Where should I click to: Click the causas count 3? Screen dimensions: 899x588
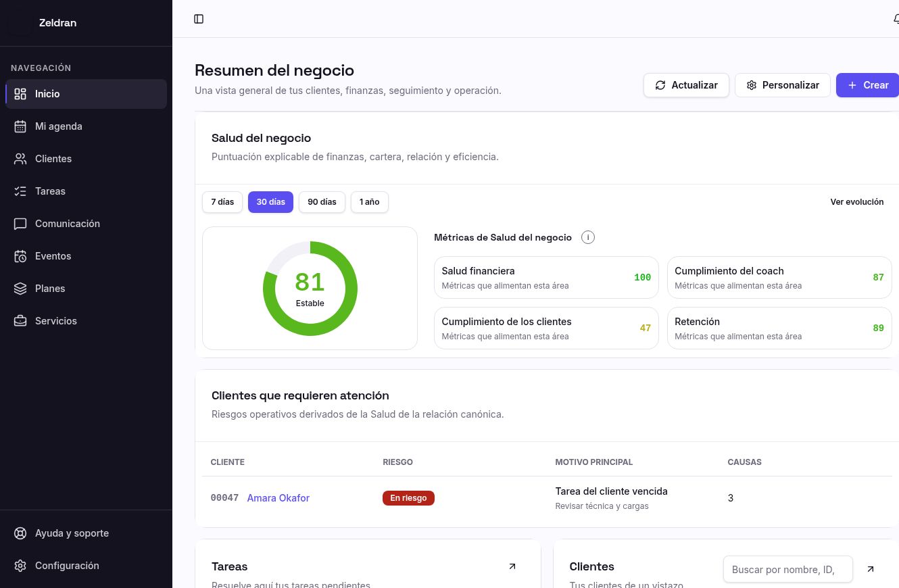pos(731,498)
